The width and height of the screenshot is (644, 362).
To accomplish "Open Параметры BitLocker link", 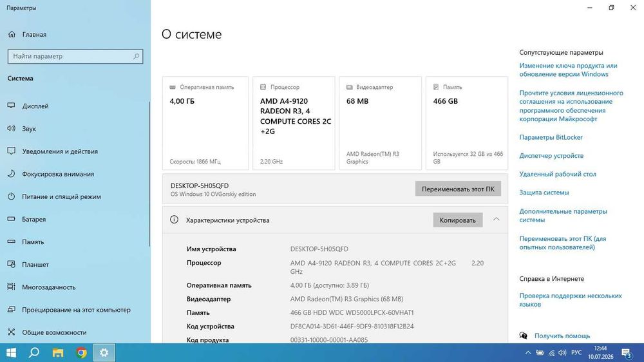I will [551, 137].
